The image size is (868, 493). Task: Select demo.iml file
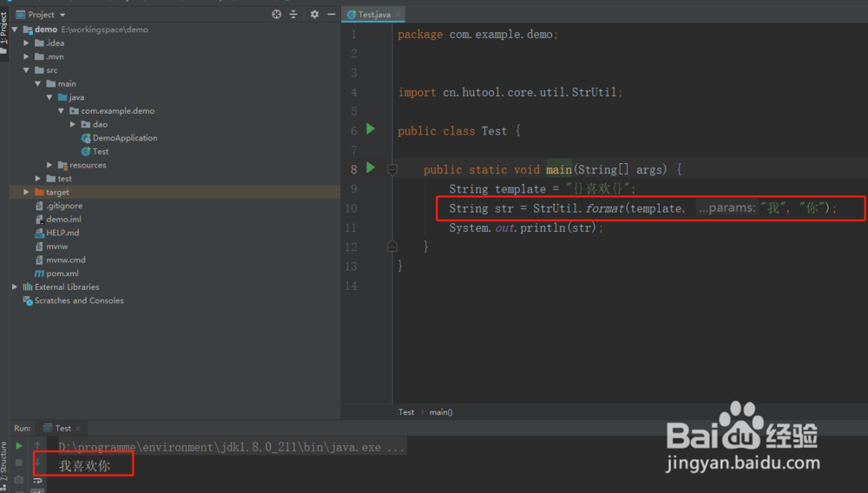click(x=63, y=219)
